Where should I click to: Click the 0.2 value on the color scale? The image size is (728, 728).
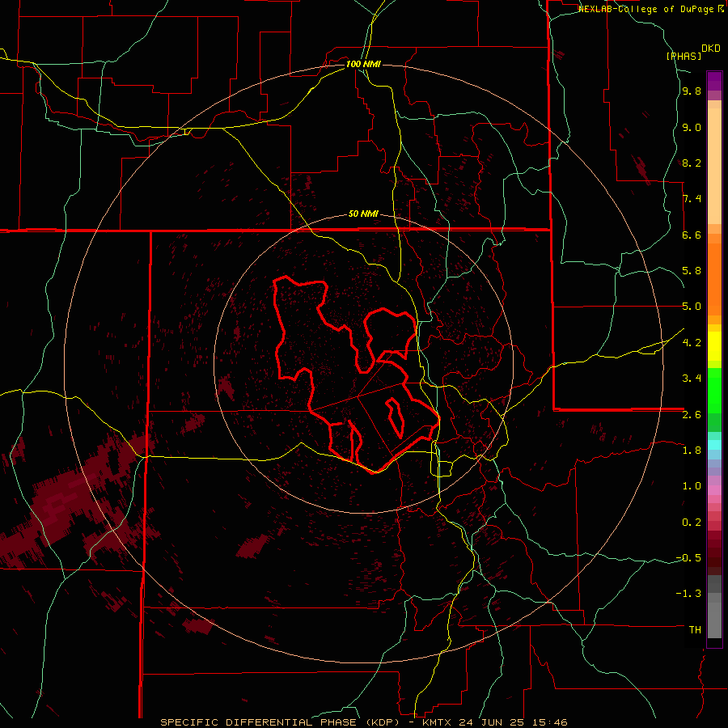(x=692, y=523)
